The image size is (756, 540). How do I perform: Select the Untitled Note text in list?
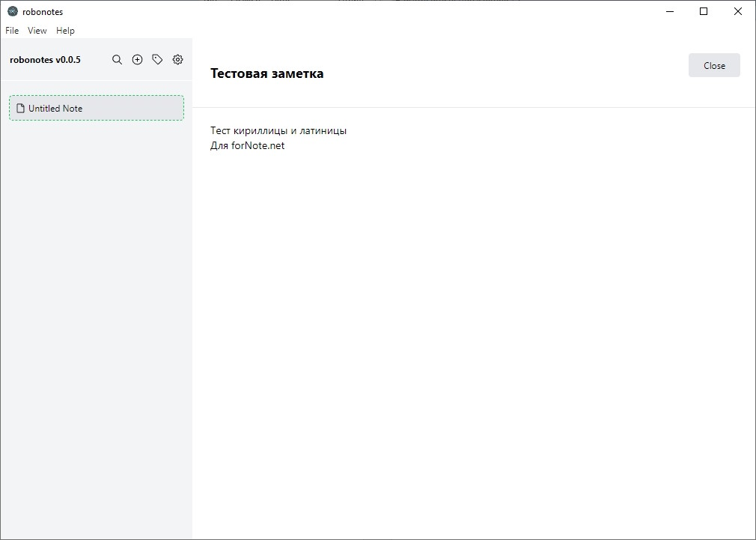pos(55,109)
